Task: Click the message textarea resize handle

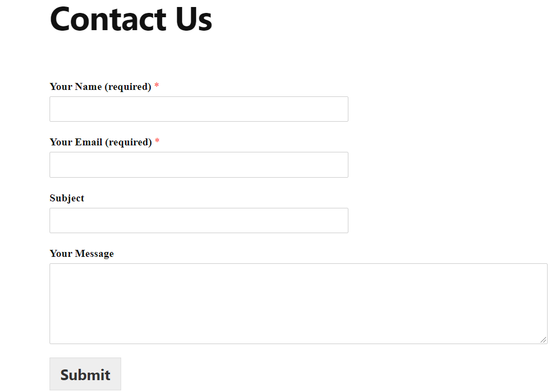Action: (x=543, y=340)
